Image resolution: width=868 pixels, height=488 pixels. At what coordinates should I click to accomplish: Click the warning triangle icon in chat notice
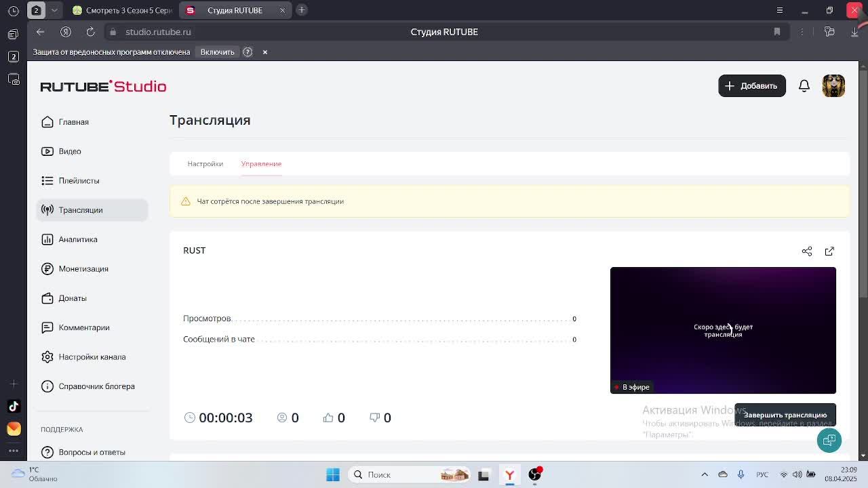pos(186,201)
